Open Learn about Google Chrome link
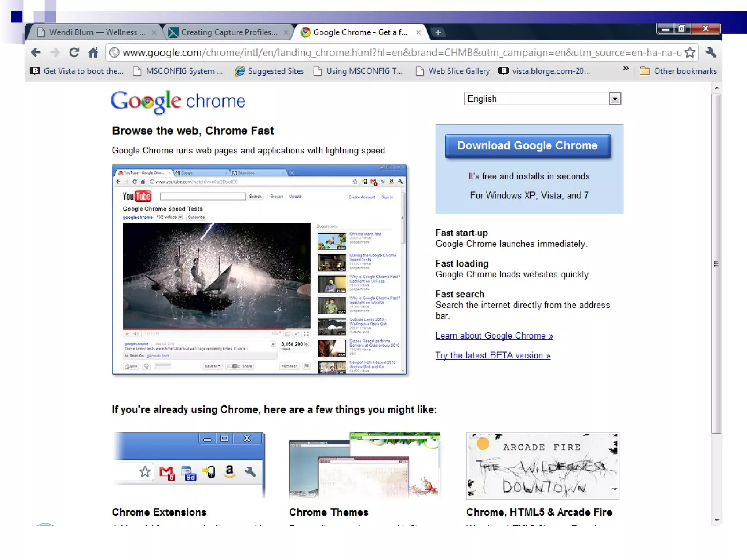The height and width of the screenshot is (560, 747). tap(494, 336)
